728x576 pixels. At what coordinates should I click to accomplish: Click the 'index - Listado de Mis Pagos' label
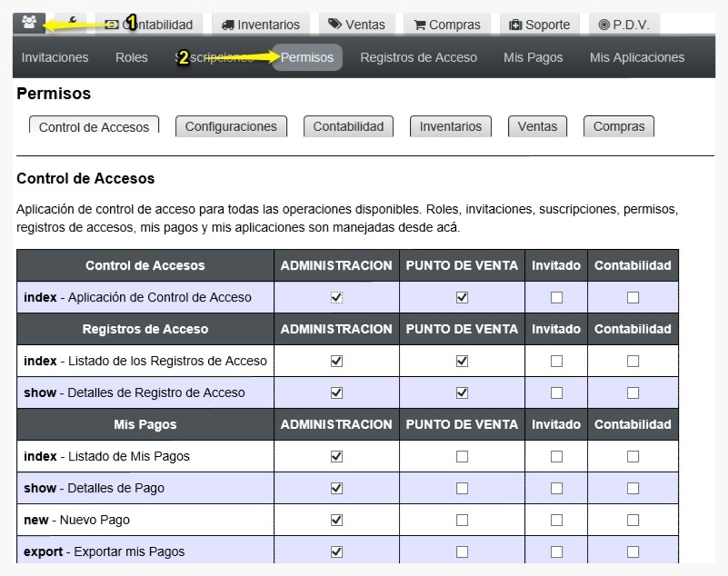(x=106, y=457)
